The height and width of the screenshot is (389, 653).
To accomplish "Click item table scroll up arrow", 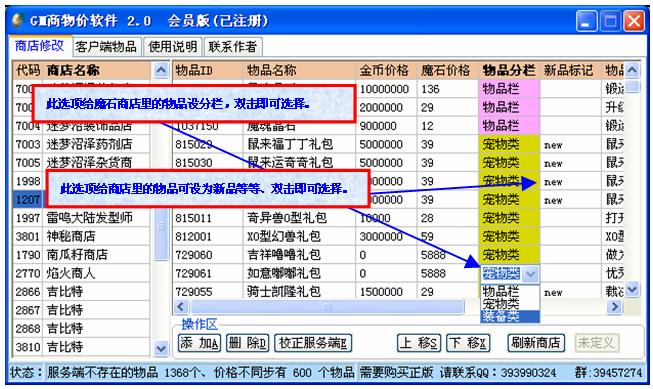I will pos(632,70).
